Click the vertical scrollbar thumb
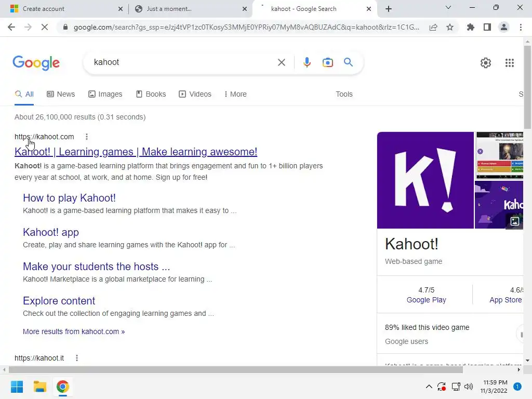The image size is (532, 399). point(527,87)
